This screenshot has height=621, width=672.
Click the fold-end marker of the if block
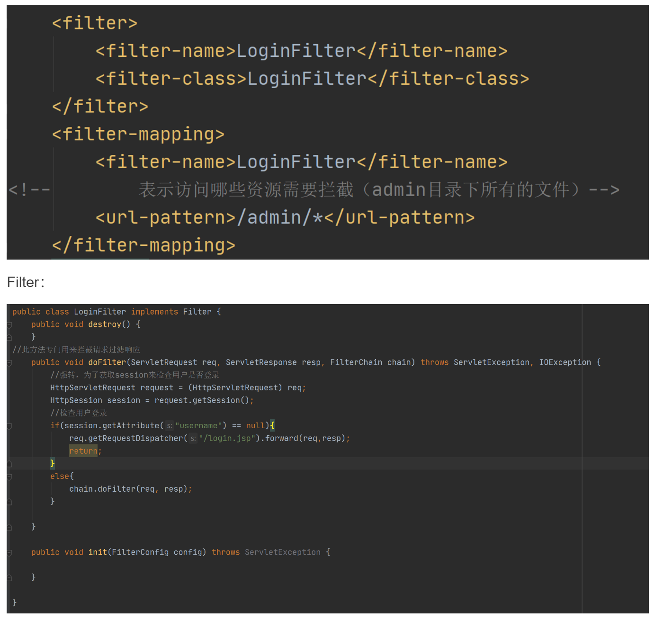pos(9,464)
